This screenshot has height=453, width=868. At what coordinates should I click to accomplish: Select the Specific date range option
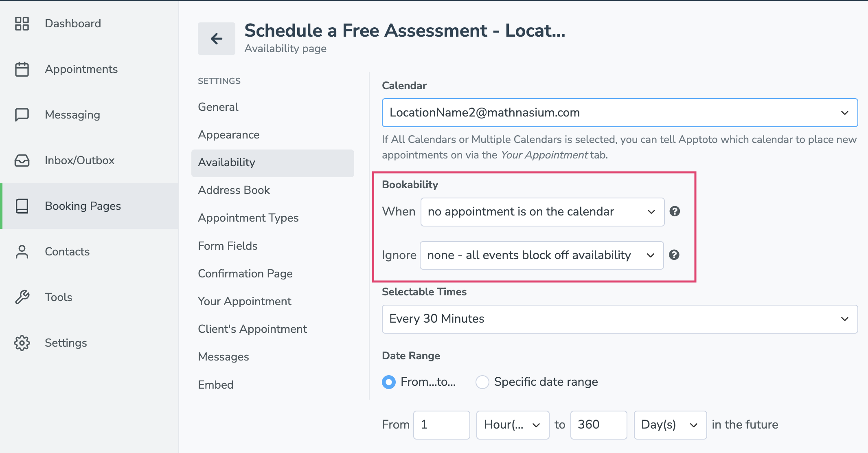(x=482, y=382)
